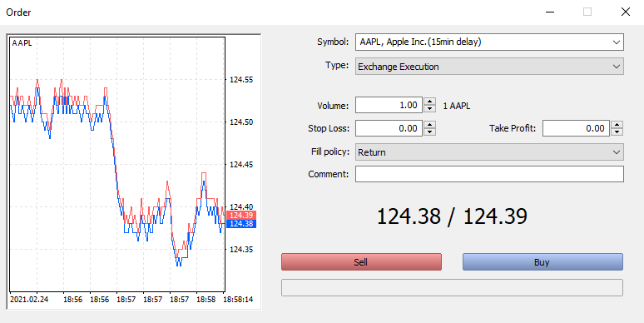Click the 124.55 price axis label
Viewport: 644px width, 323px height.
241,80
